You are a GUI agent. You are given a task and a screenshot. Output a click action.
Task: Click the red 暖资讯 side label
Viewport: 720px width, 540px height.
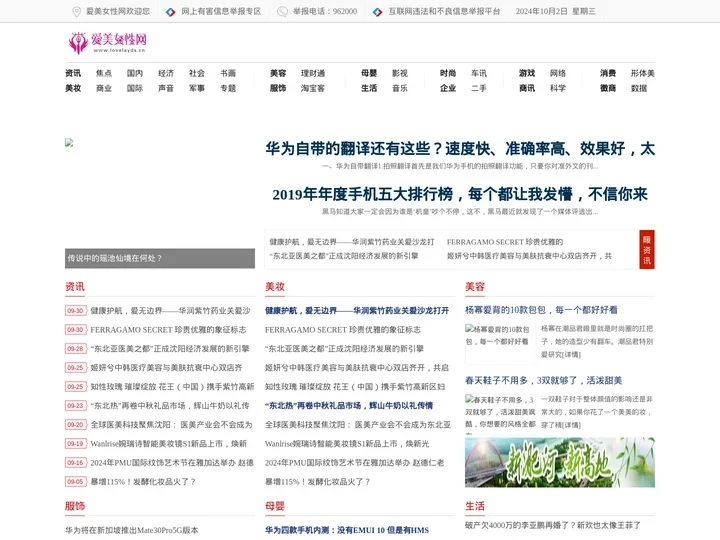click(647, 249)
